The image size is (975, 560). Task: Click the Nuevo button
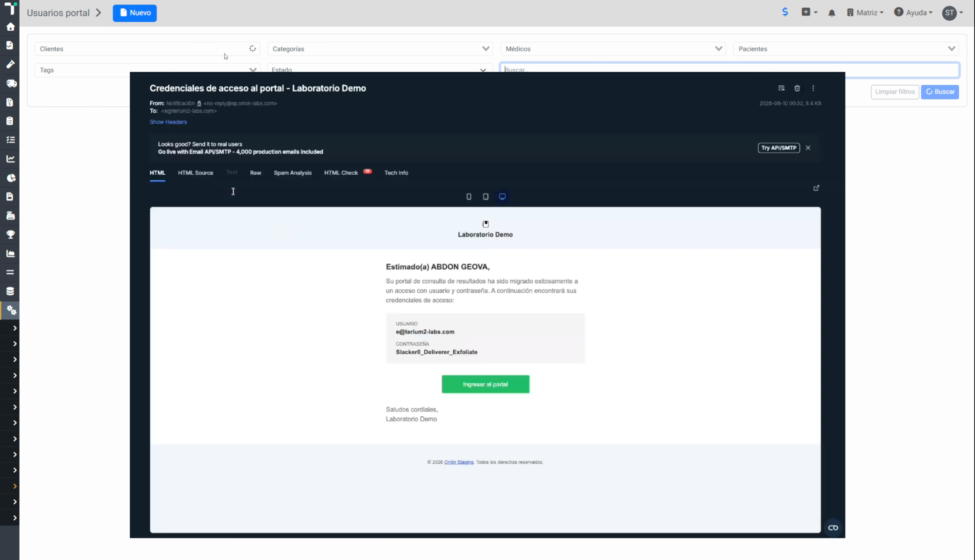coord(134,13)
